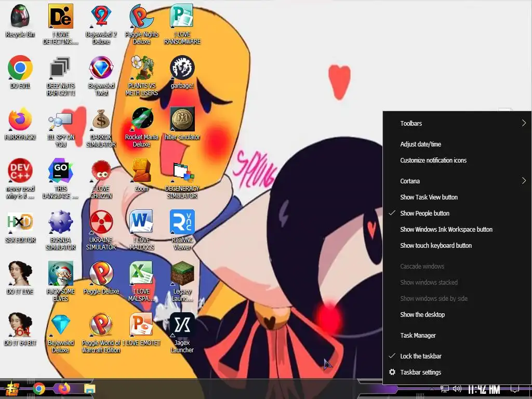Enable Show Task View button

pyautogui.click(x=457, y=197)
